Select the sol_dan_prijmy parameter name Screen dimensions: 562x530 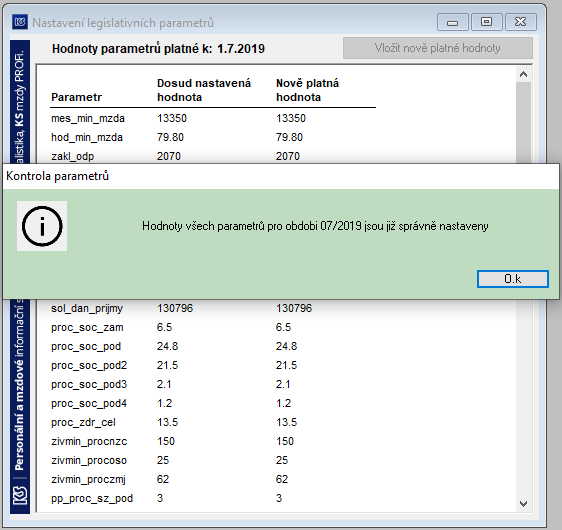click(x=87, y=308)
